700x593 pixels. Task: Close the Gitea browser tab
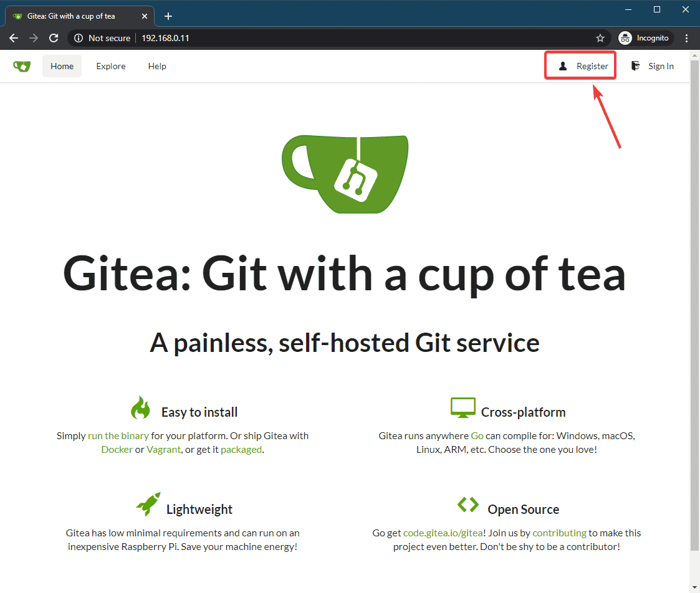145,16
